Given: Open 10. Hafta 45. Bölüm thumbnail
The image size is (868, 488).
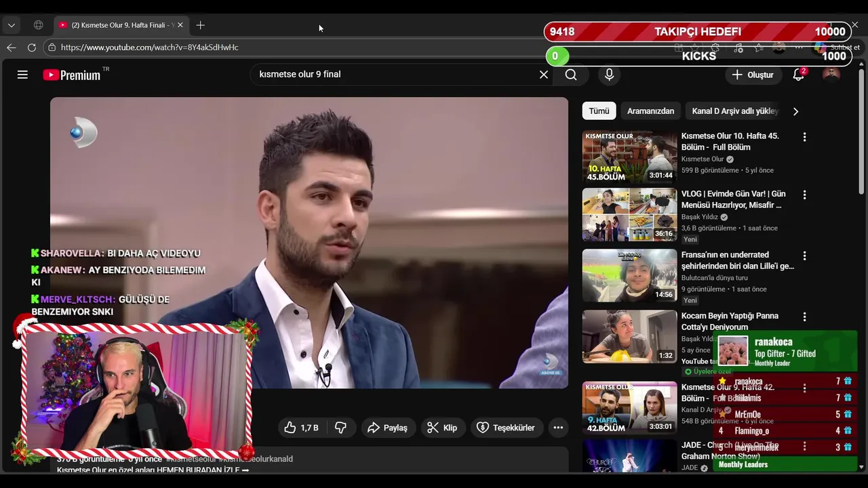Looking at the screenshot, I should [629, 157].
